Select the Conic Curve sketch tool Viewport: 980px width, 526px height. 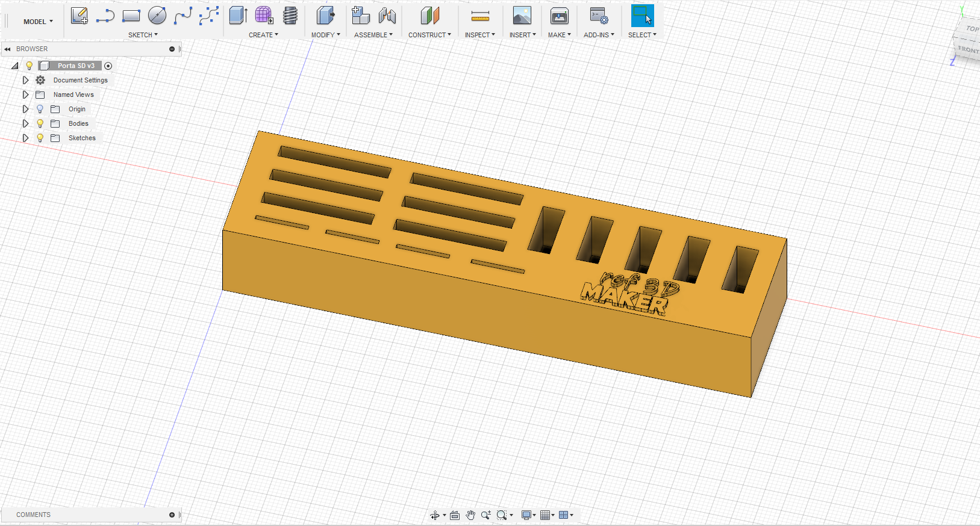(209, 16)
